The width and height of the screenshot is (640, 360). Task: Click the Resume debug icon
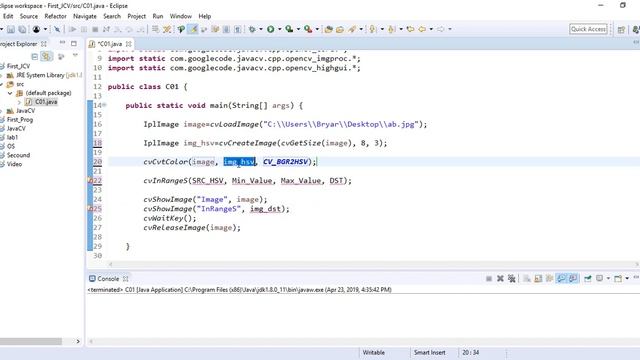(72, 29)
